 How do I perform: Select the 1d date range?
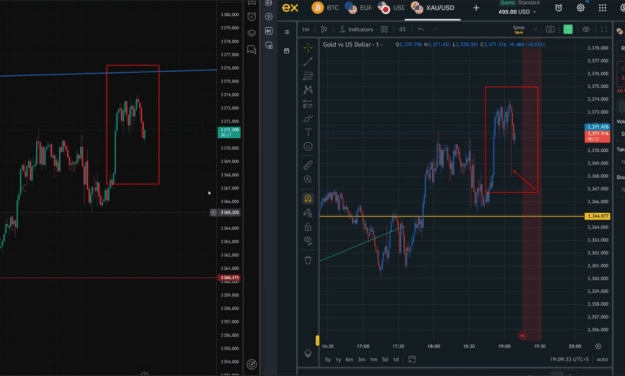point(396,359)
